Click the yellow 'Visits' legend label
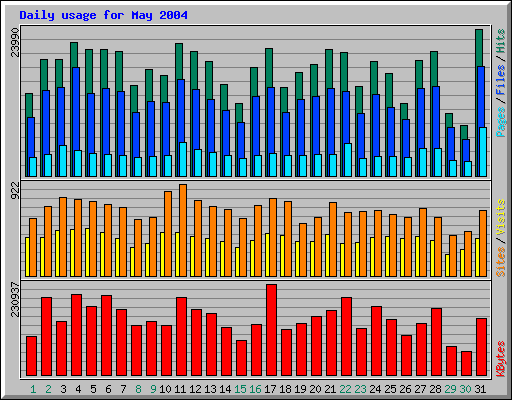 (500, 217)
